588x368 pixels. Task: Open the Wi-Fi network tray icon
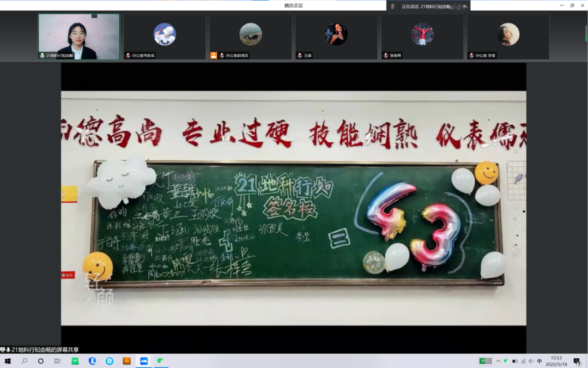click(523, 361)
